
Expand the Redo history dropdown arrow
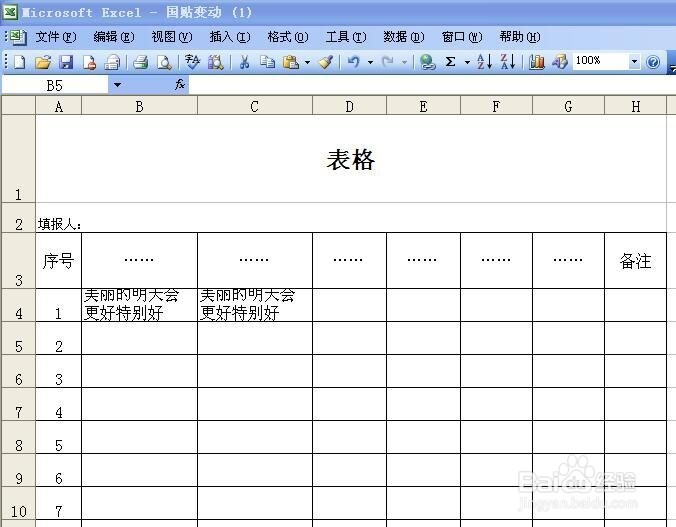point(404,63)
